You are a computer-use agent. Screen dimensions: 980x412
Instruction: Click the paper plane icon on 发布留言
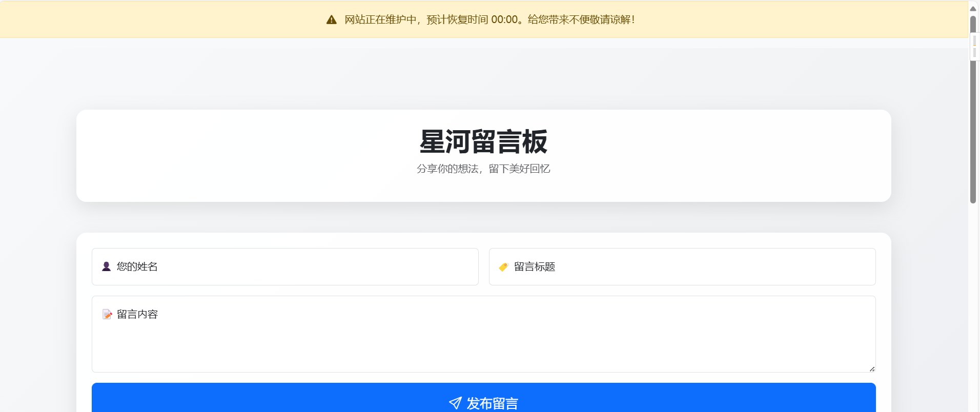(455, 403)
